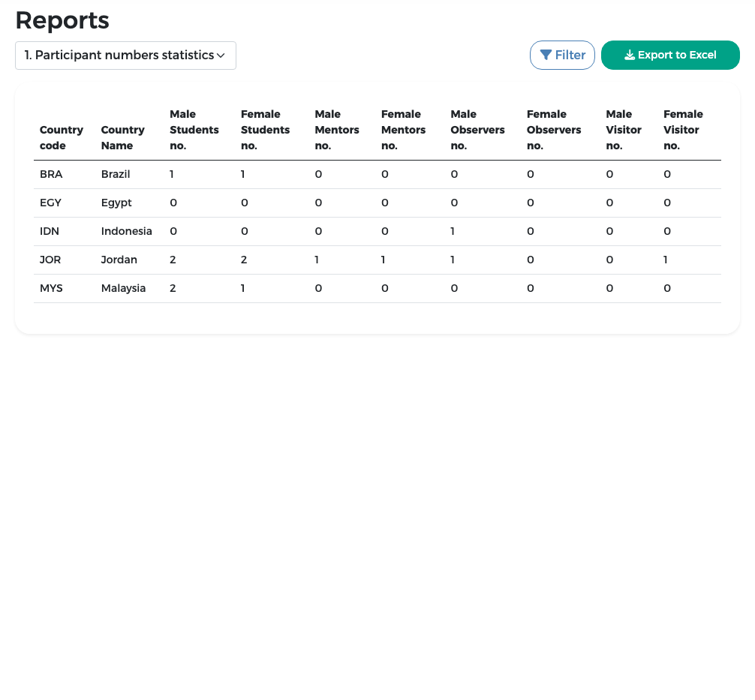Click Jordan's Female Observers value
The image size is (755, 700).
tap(531, 260)
